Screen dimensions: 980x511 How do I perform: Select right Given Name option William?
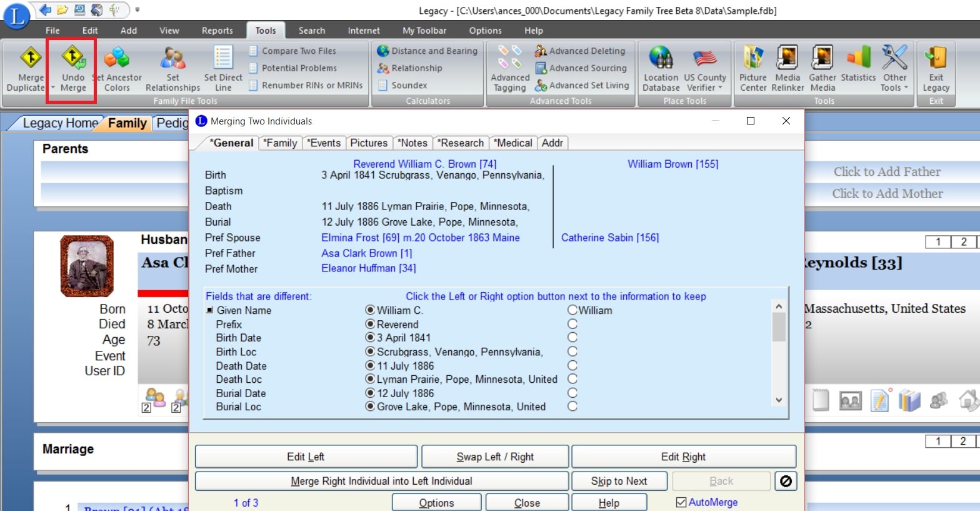tap(572, 310)
